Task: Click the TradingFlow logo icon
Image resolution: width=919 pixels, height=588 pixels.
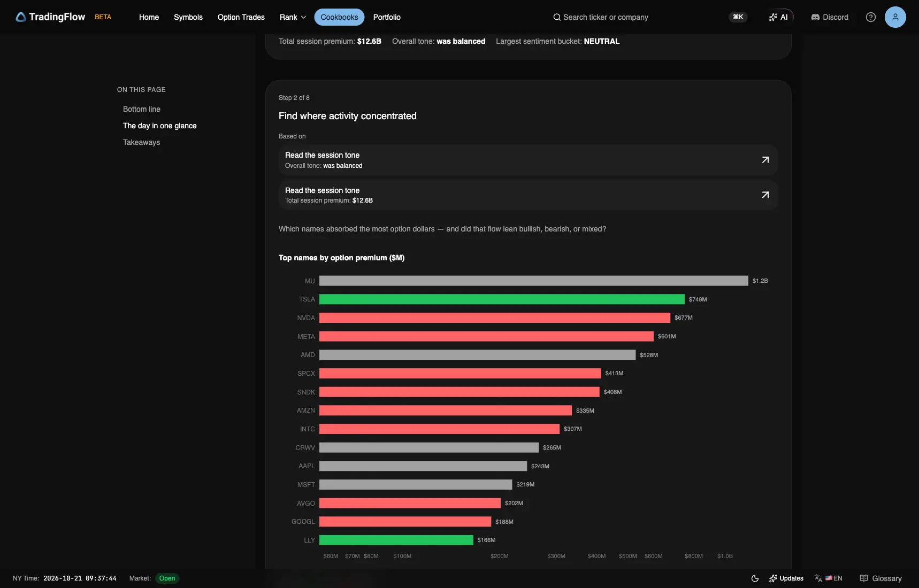Action: click(x=21, y=17)
